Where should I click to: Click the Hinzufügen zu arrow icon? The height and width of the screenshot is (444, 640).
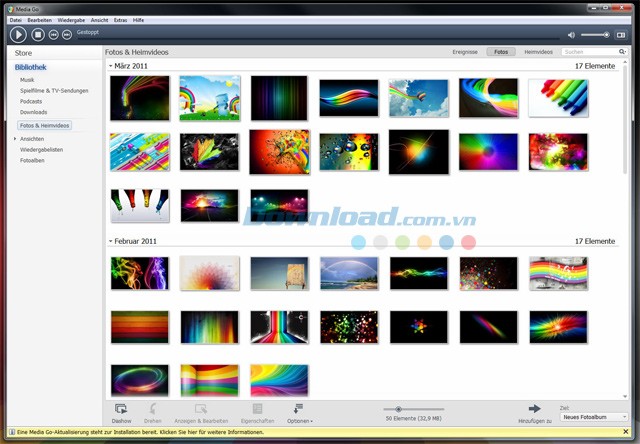534,409
